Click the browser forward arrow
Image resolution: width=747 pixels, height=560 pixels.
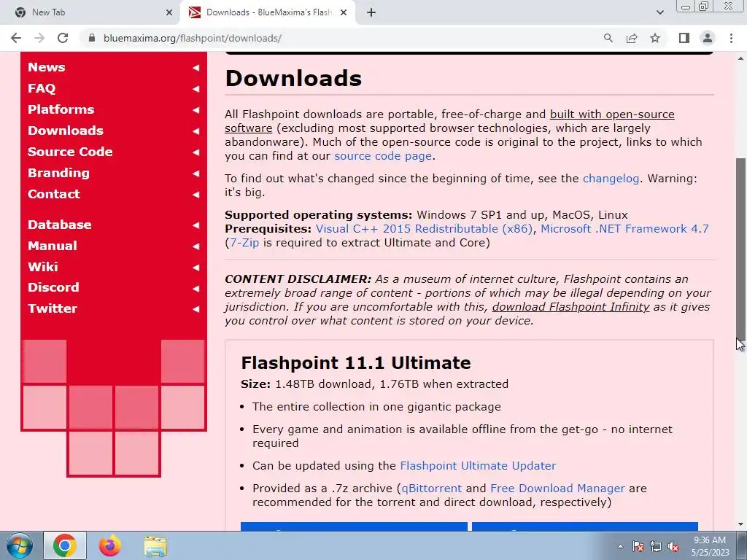click(x=39, y=38)
